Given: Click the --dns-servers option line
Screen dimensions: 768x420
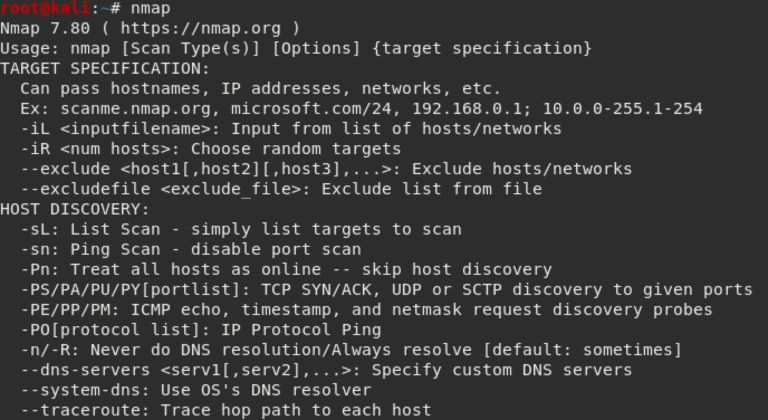Looking at the screenshot, I should point(326,370).
